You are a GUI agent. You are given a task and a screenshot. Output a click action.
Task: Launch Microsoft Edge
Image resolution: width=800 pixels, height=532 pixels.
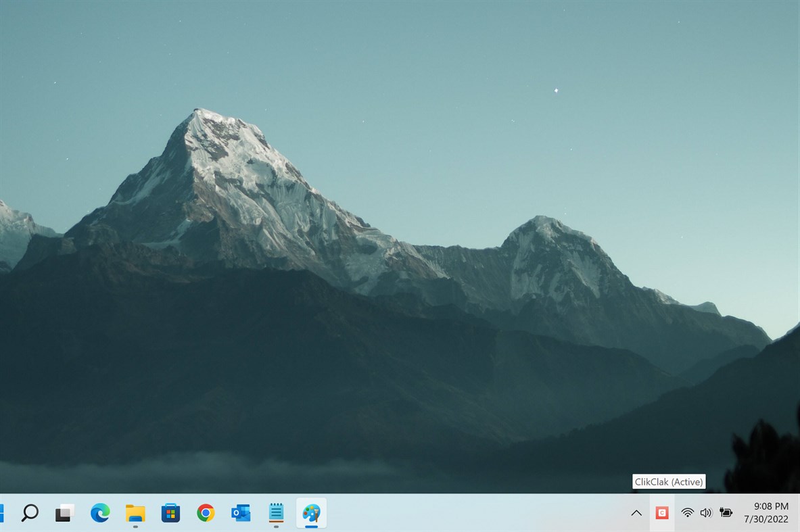100,513
